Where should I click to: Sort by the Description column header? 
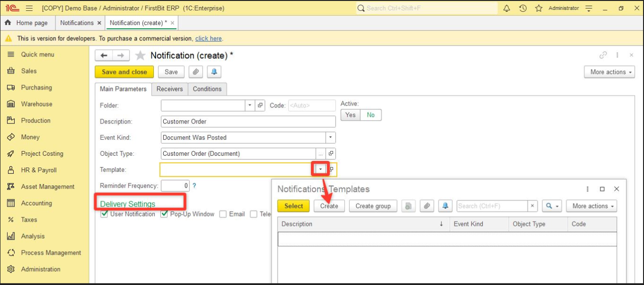[363, 224]
